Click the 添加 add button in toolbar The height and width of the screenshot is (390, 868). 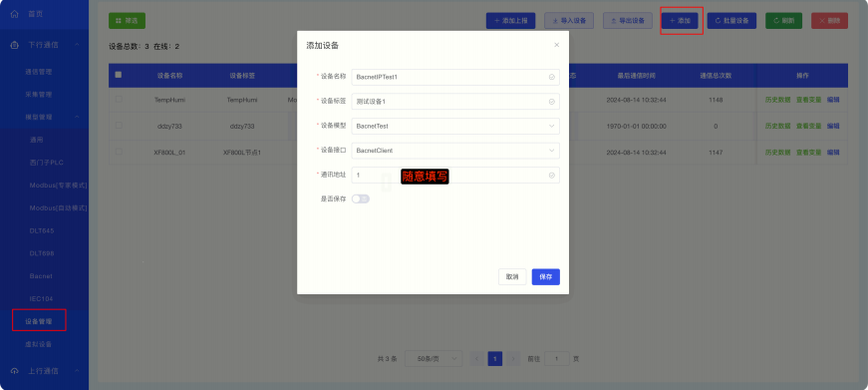coord(680,21)
